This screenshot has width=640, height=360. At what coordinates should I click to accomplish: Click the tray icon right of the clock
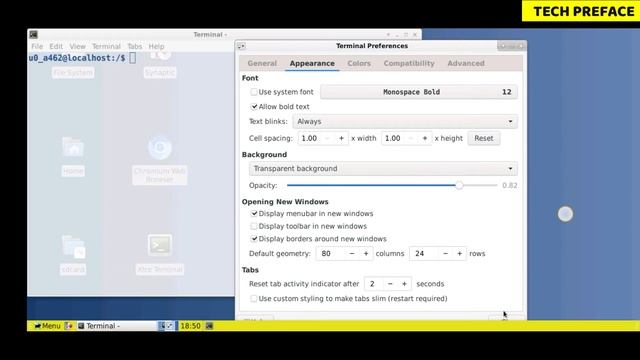(x=209, y=326)
